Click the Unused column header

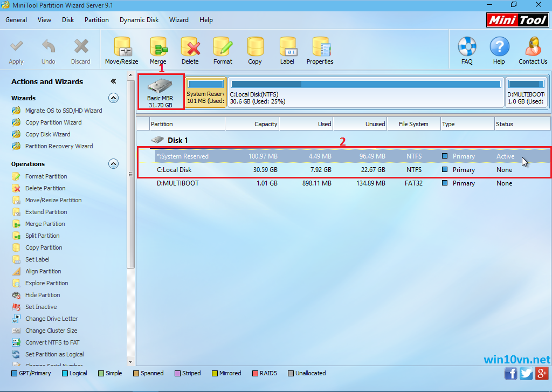click(x=360, y=124)
